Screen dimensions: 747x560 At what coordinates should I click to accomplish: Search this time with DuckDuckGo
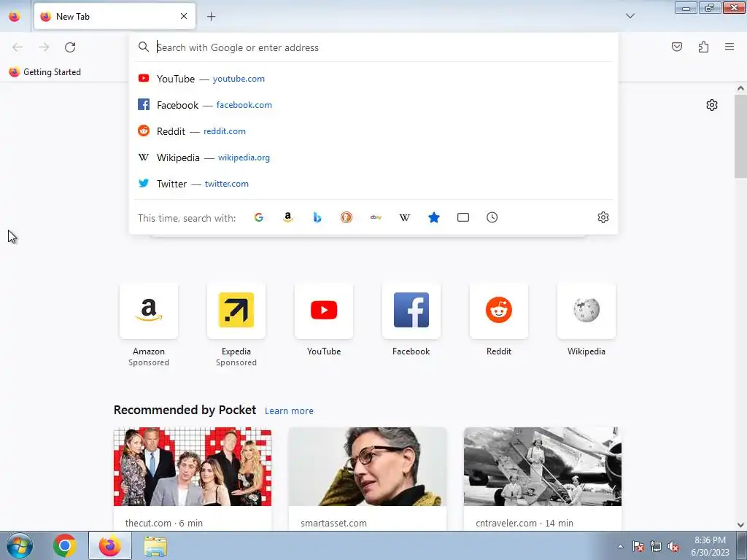point(347,217)
